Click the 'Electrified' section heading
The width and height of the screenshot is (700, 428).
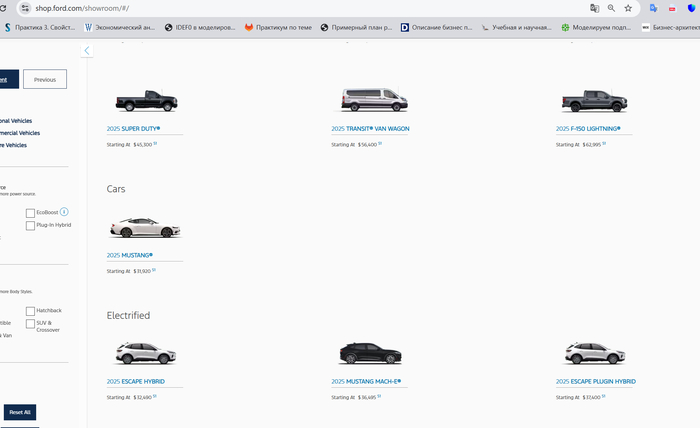[128, 316]
